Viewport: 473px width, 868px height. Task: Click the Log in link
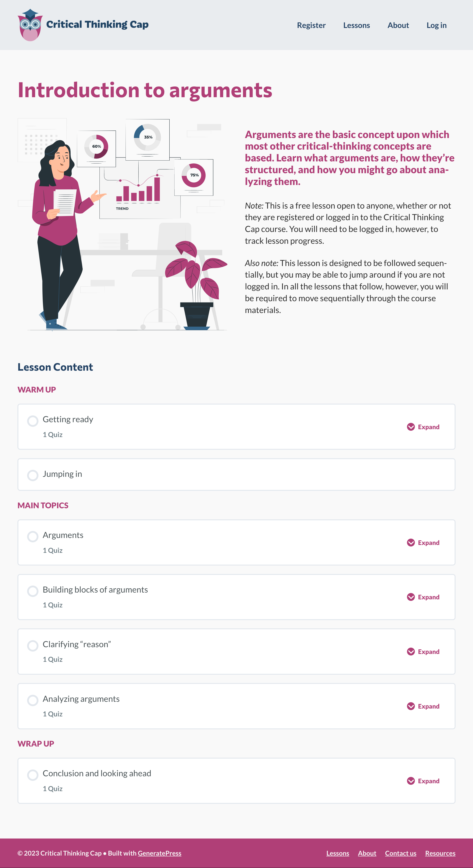tap(436, 25)
